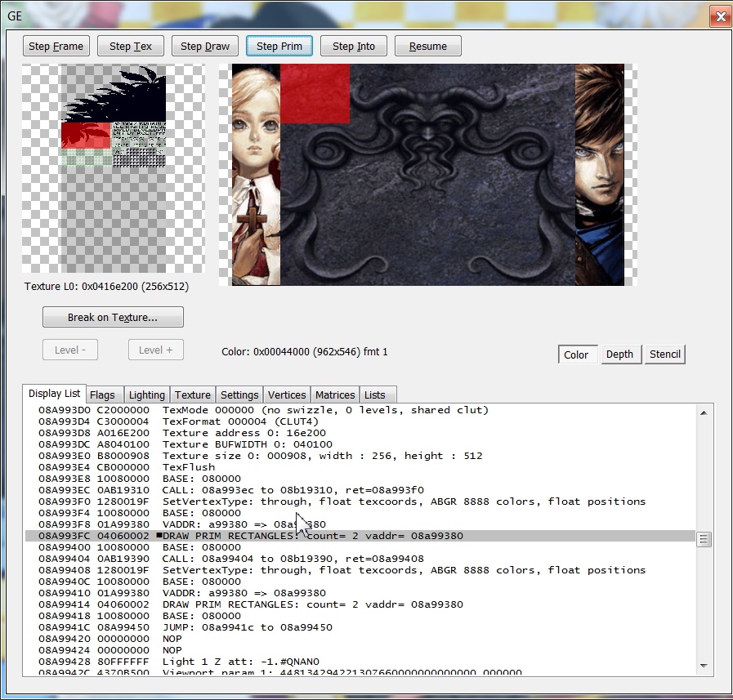Select the Display List tab
This screenshot has width=733, height=700.
(55, 394)
